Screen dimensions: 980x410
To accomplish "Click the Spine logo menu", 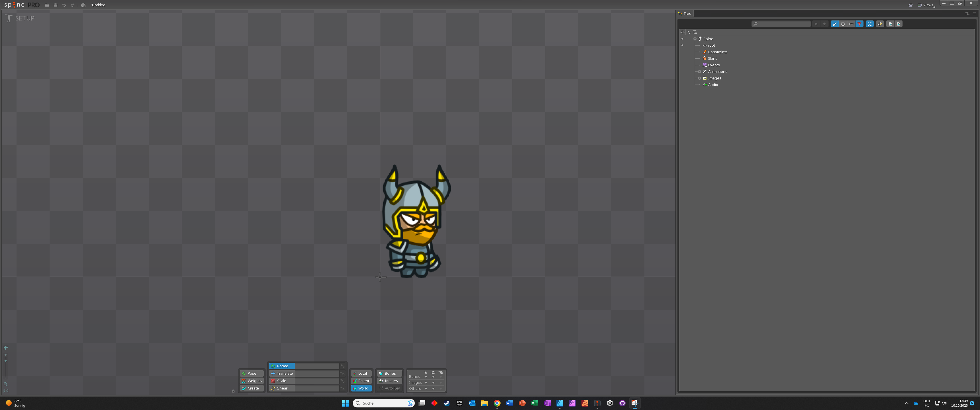I will [x=22, y=5].
